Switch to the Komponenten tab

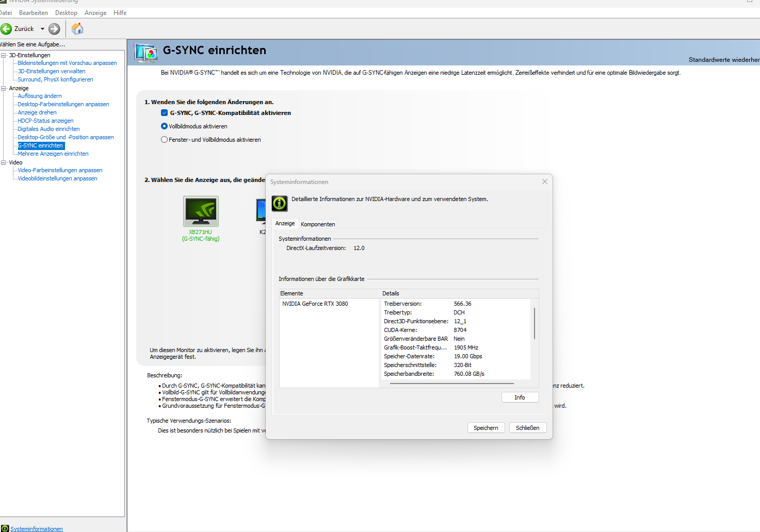[x=318, y=224]
